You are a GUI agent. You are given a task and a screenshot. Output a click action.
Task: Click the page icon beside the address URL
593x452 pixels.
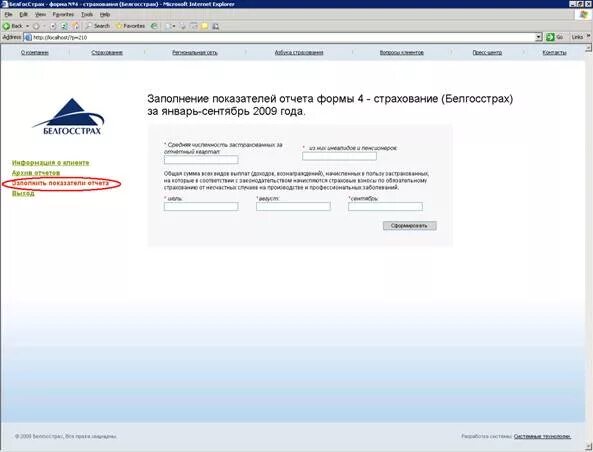(x=28, y=37)
